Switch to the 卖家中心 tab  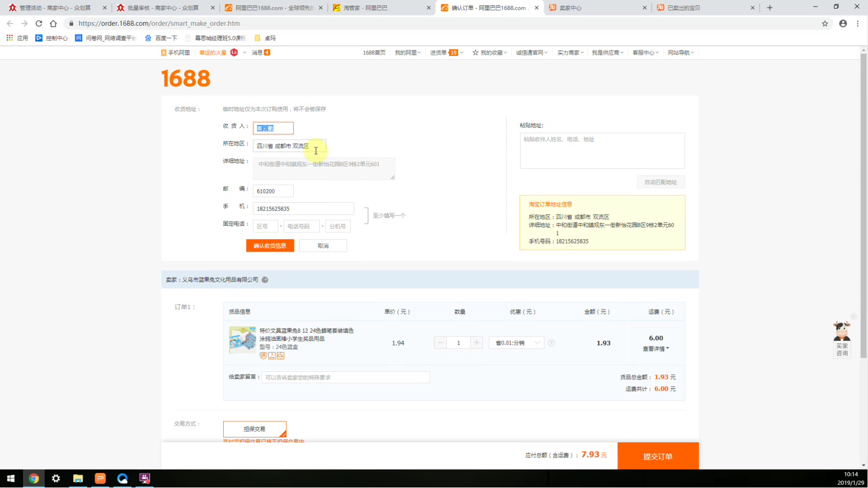pos(597,8)
